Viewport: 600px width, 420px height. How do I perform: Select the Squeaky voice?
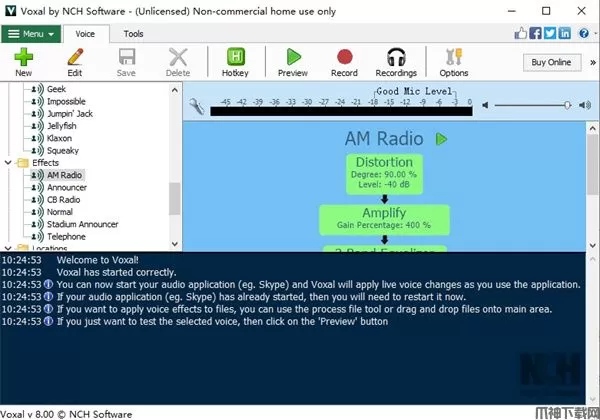click(63, 150)
